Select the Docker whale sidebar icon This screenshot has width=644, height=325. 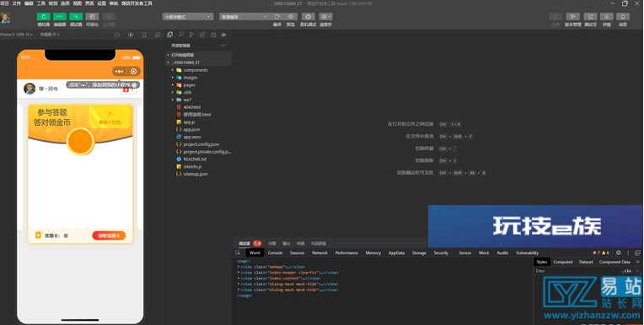click(224, 35)
